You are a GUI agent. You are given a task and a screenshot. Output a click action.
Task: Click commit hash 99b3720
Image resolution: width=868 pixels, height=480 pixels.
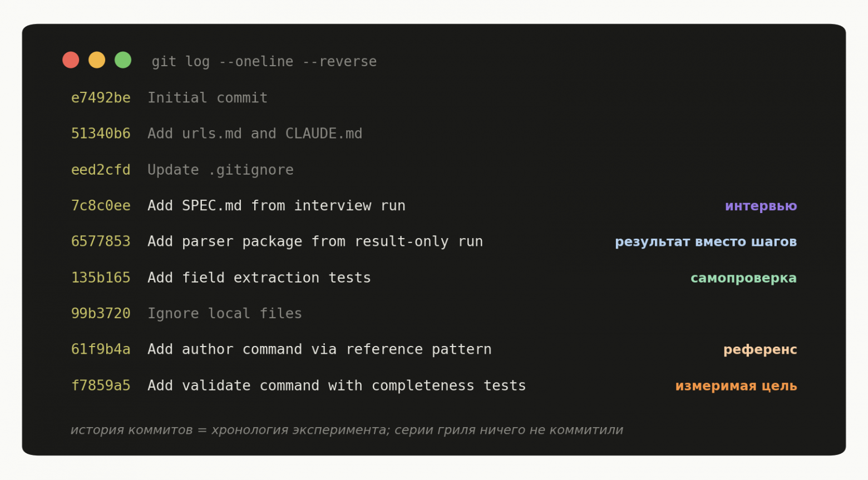point(101,314)
